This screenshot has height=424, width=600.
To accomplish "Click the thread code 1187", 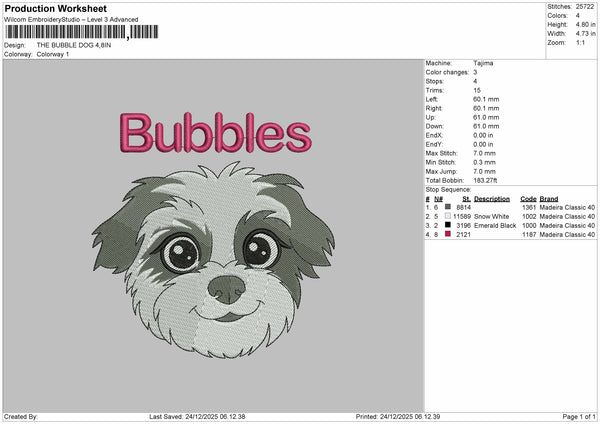I will pos(529,235).
